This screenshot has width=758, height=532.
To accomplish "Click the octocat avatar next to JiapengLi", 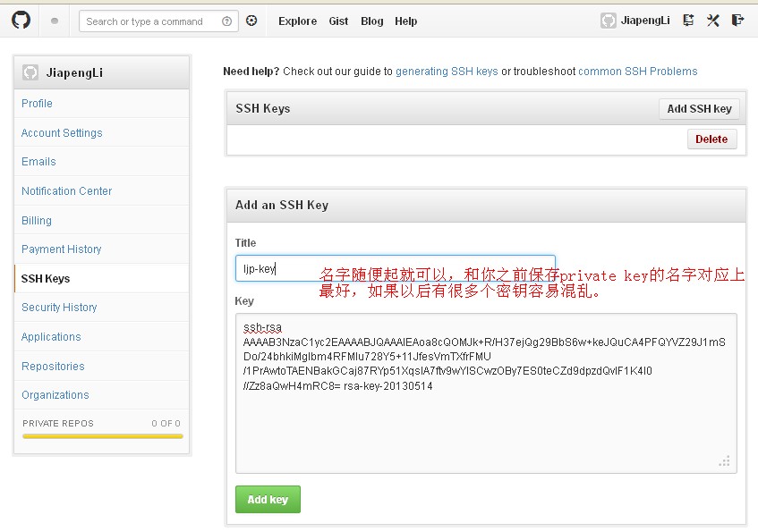I will pos(605,20).
